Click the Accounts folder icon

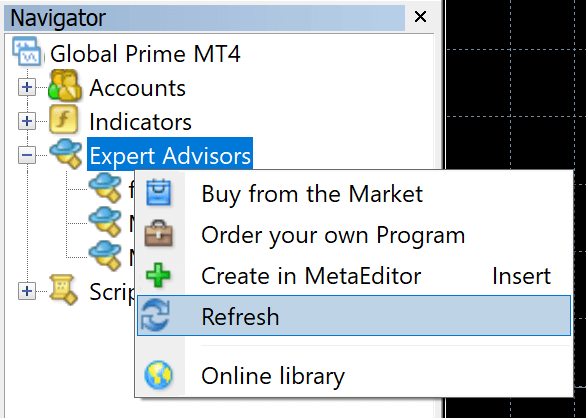pyautogui.click(x=65, y=86)
